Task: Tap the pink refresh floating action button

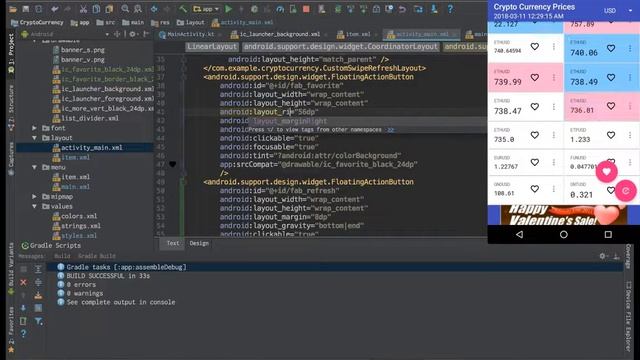Action: tap(626, 191)
